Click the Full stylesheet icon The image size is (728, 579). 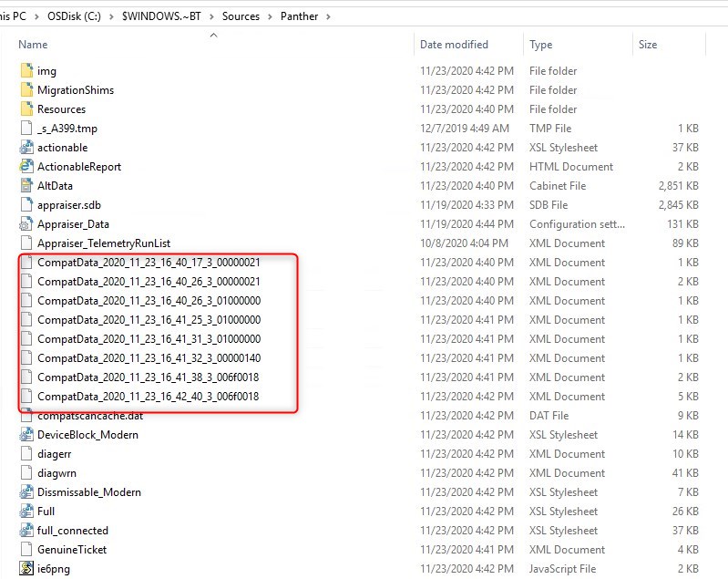[x=26, y=512]
